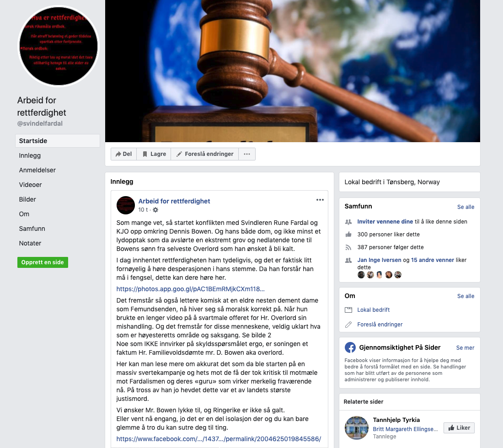Viewport: 503px width, 448px height.
Task: Open the three-dots menu beside Foreslå endringer
Action: coord(246,154)
